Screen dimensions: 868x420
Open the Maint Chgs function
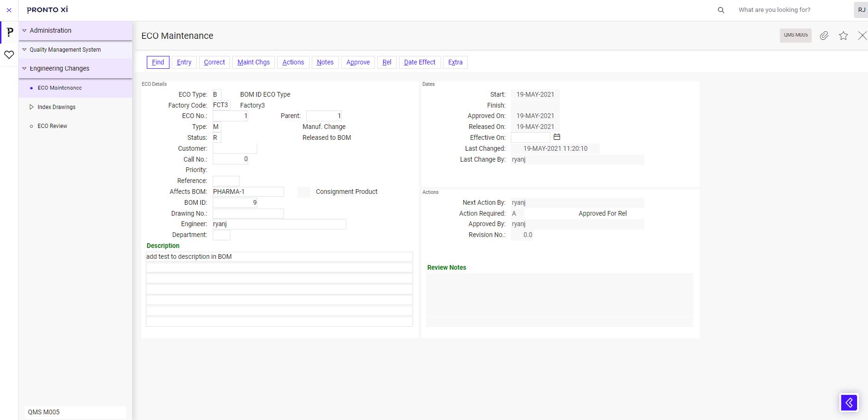click(x=254, y=62)
